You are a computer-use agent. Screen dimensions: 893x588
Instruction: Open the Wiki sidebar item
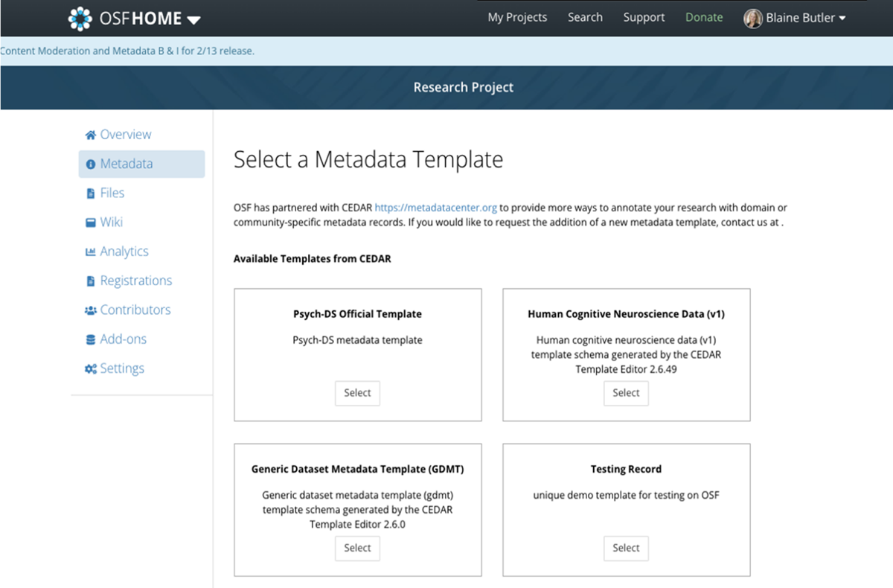click(112, 222)
